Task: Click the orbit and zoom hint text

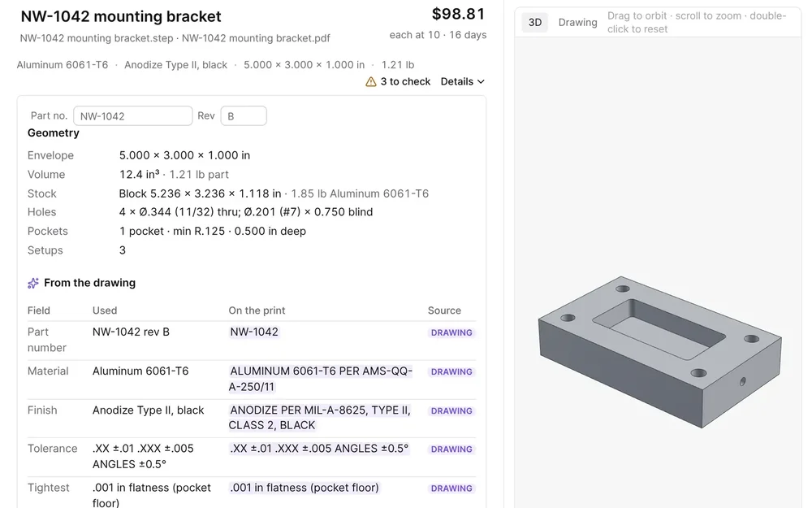Action: [x=697, y=23]
